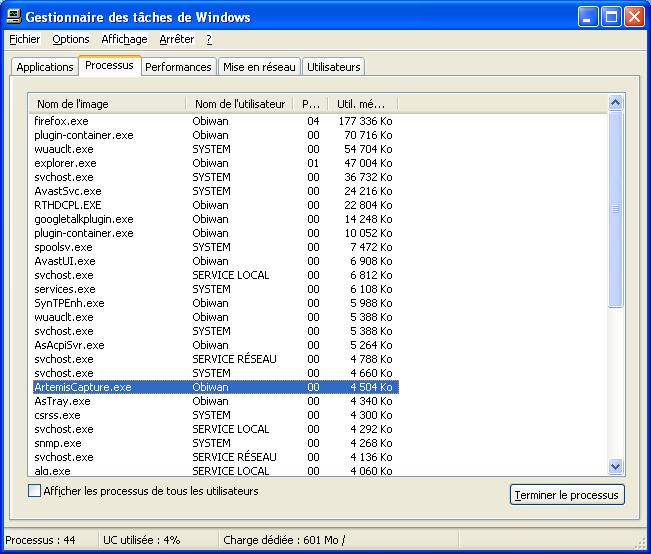Sort by the P... processor column header
This screenshot has height=554, width=651.
tap(311, 104)
